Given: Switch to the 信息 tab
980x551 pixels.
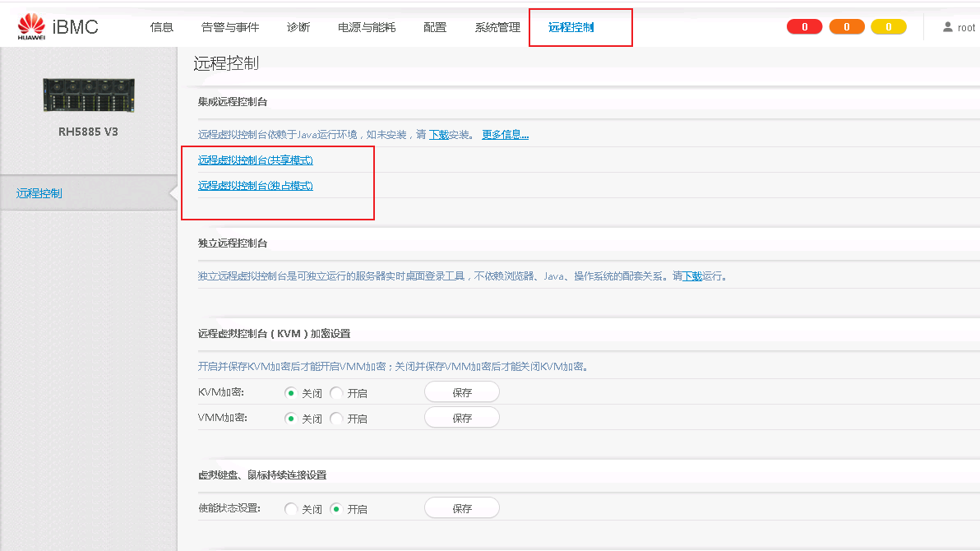Looking at the screenshot, I should [x=162, y=26].
